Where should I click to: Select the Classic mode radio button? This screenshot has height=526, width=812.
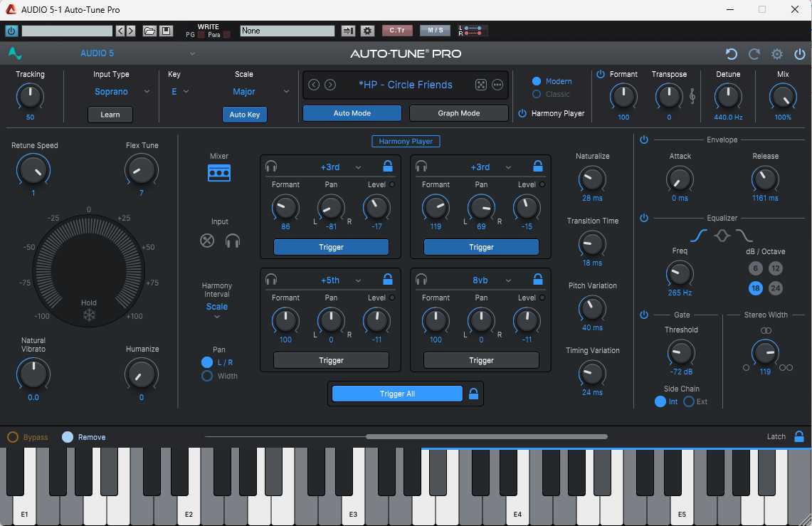537,94
